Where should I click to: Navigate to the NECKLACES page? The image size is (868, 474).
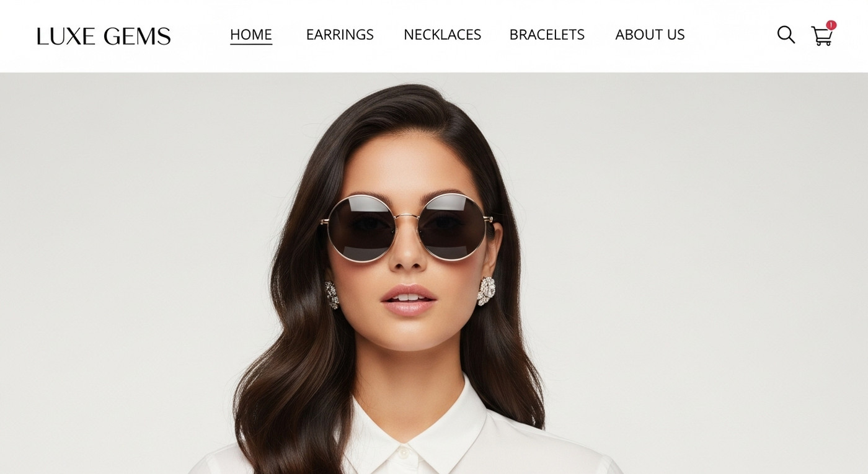coord(442,35)
